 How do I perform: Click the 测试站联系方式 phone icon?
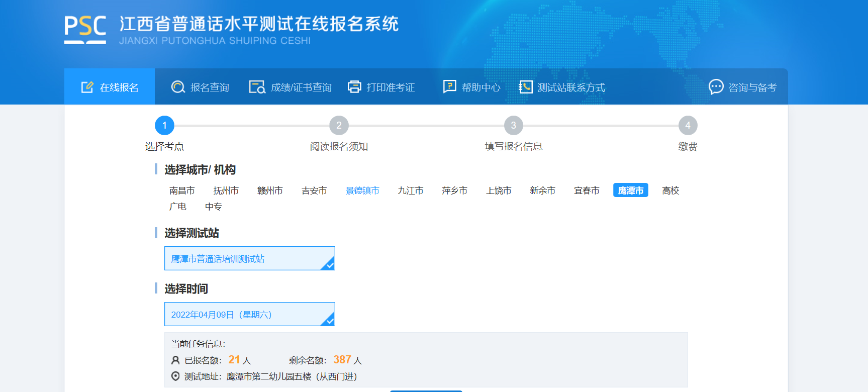point(525,87)
